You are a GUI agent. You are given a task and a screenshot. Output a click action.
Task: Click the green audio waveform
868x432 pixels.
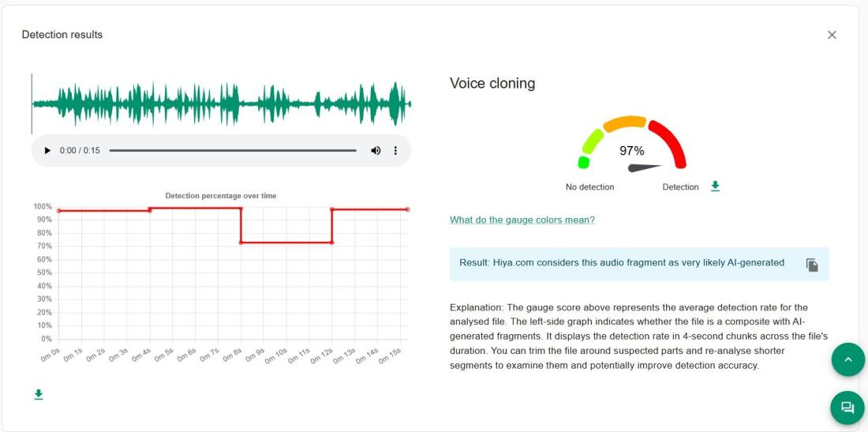pos(221,103)
